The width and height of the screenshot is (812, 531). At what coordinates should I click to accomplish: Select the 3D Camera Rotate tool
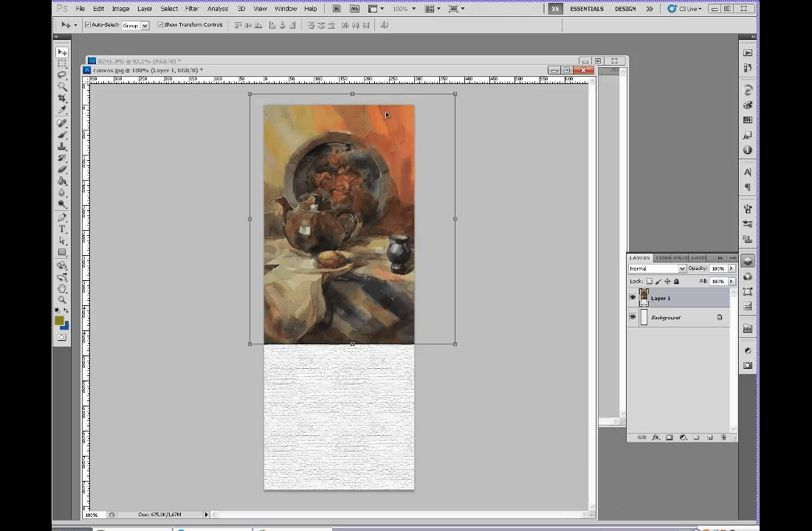pyautogui.click(x=61, y=277)
